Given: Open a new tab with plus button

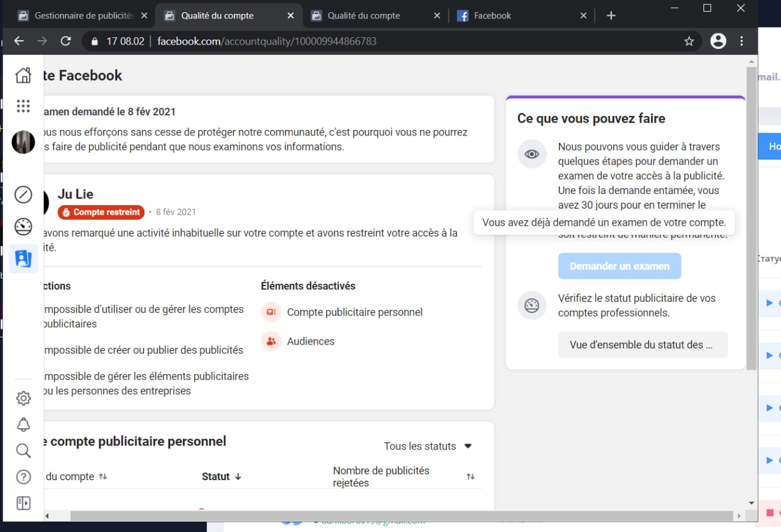Looking at the screenshot, I should [x=611, y=16].
